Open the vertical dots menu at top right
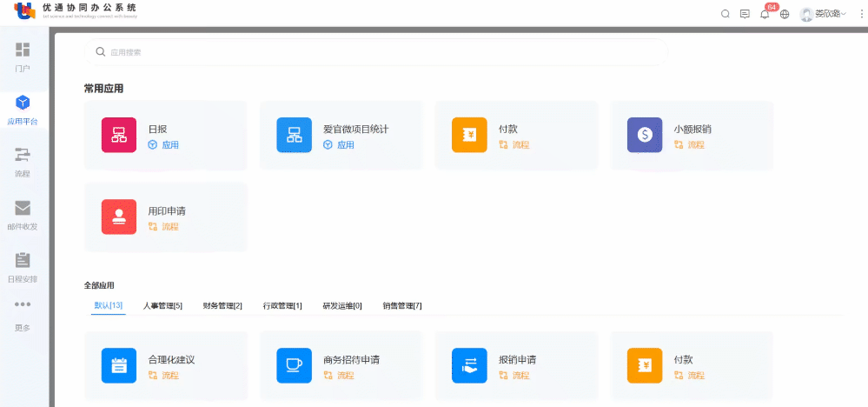Screen dimensions: 868x407 [858, 14]
